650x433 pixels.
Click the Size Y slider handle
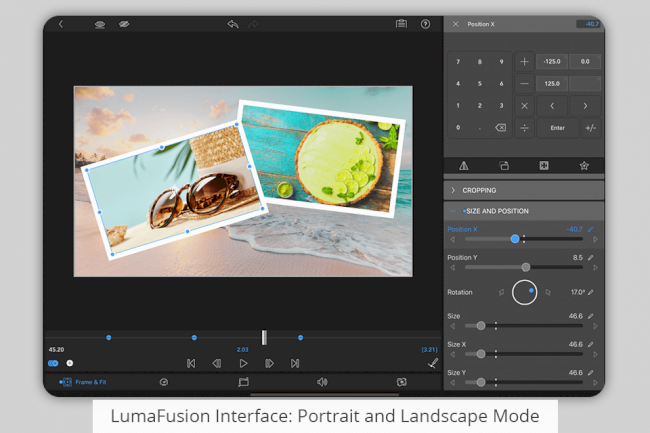pyautogui.click(x=481, y=382)
